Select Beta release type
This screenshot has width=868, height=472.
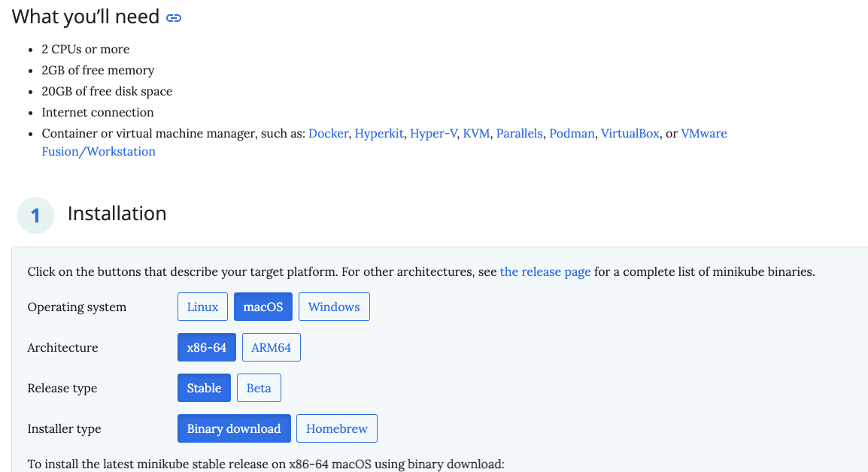259,388
